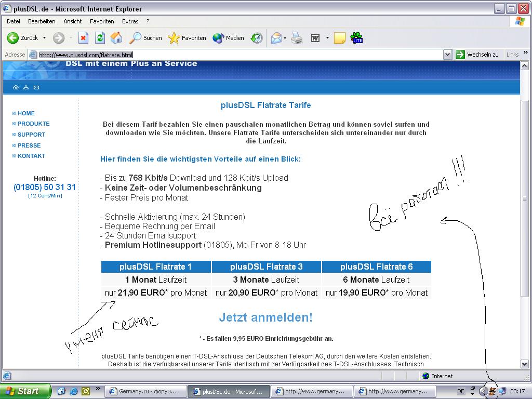Click the DE language indicator
This screenshot has height=399, width=532.
coord(460,391)
